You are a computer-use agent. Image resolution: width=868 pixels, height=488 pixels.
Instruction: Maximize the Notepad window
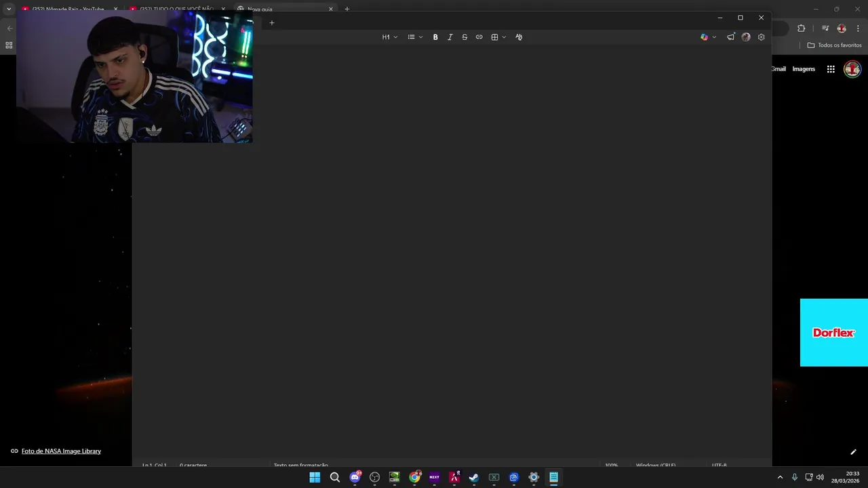coord(741,18)
